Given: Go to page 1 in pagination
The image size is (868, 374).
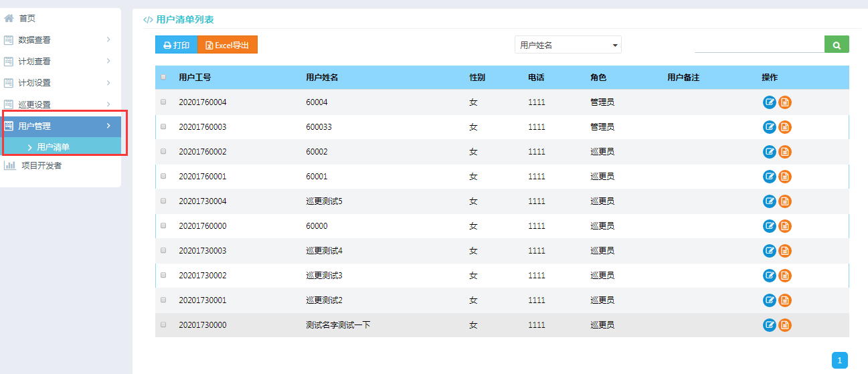Looking at the screenshot, I should click(839, 361).
